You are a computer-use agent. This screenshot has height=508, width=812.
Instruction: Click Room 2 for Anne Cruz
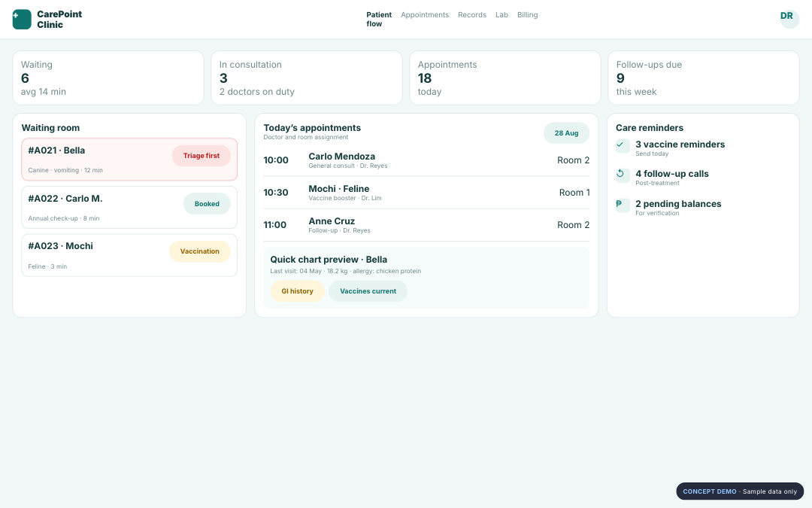(573, 225)
